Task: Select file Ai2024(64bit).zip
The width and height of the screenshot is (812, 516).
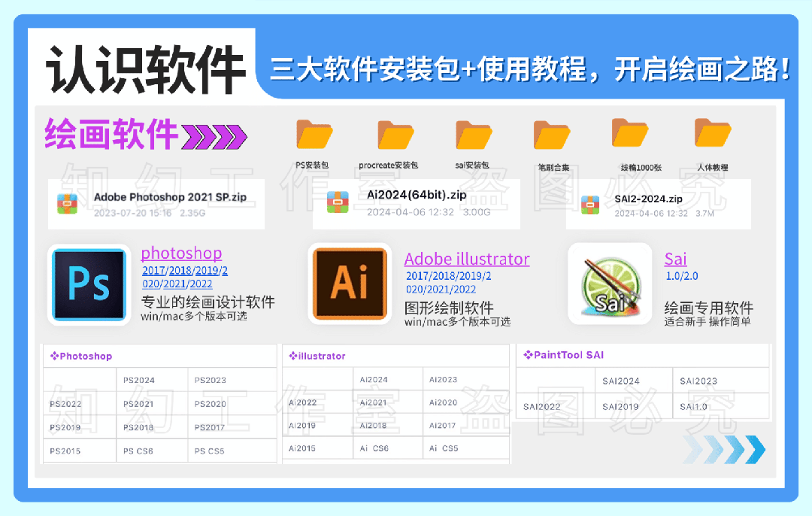Action: (x=417, y=204)
